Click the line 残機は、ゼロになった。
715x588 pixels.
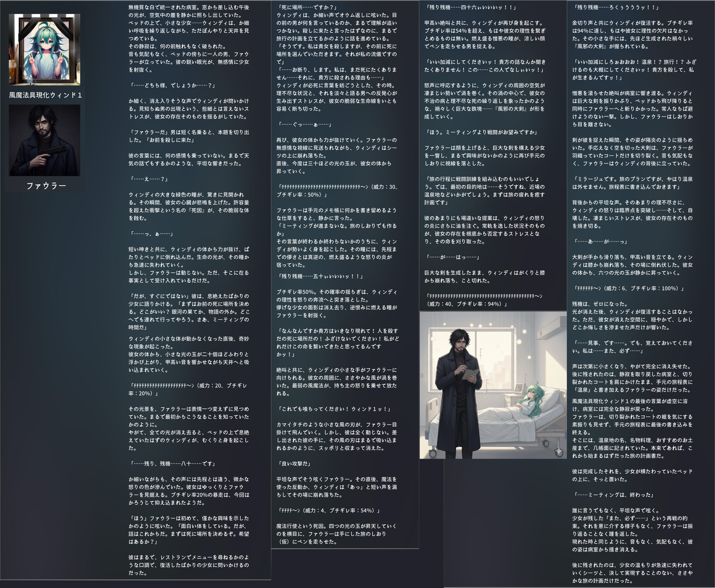pos(600,304)
